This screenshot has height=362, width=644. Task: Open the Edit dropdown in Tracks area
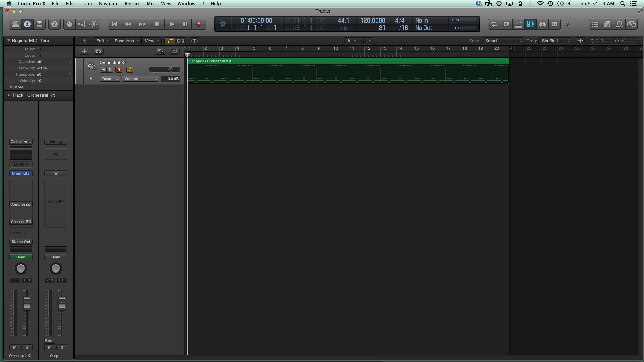(102, 41)
